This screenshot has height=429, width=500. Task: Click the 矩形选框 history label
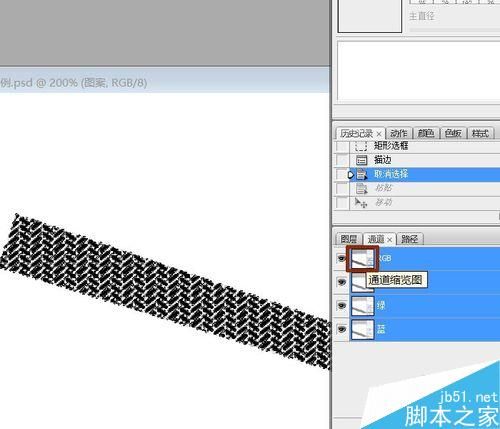[391, 146]
